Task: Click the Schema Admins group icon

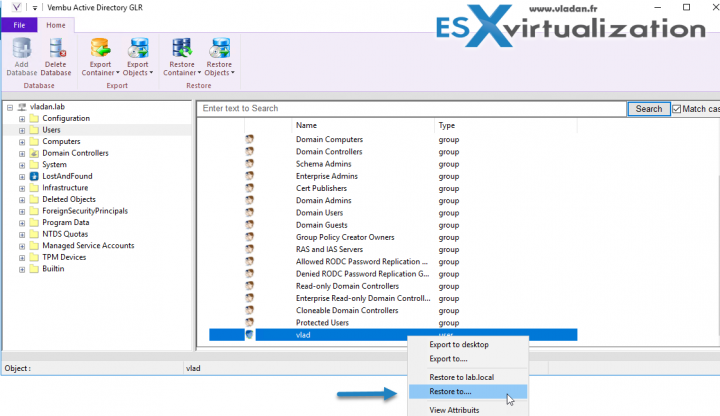Action: (249, 163)
